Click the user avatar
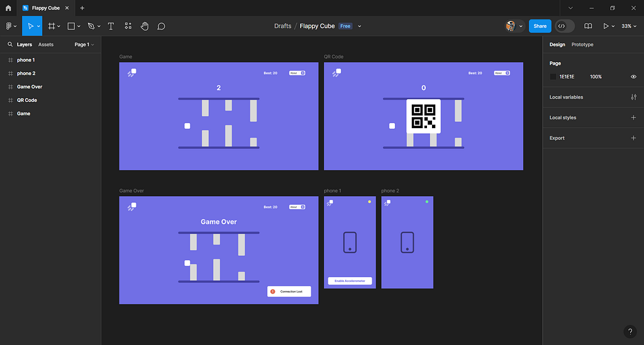 coord(511,26)
